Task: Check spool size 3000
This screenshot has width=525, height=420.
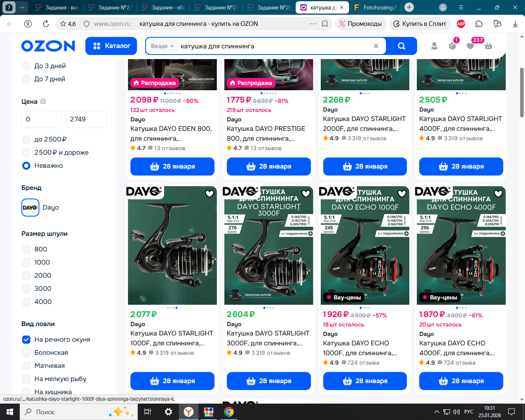Action: [x=26, y=289]
